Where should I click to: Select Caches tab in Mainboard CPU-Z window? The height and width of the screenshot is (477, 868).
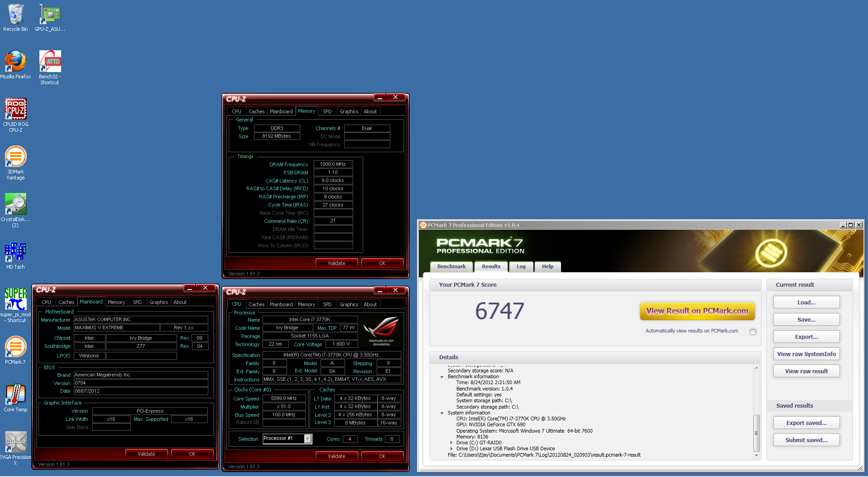[67, 302]
